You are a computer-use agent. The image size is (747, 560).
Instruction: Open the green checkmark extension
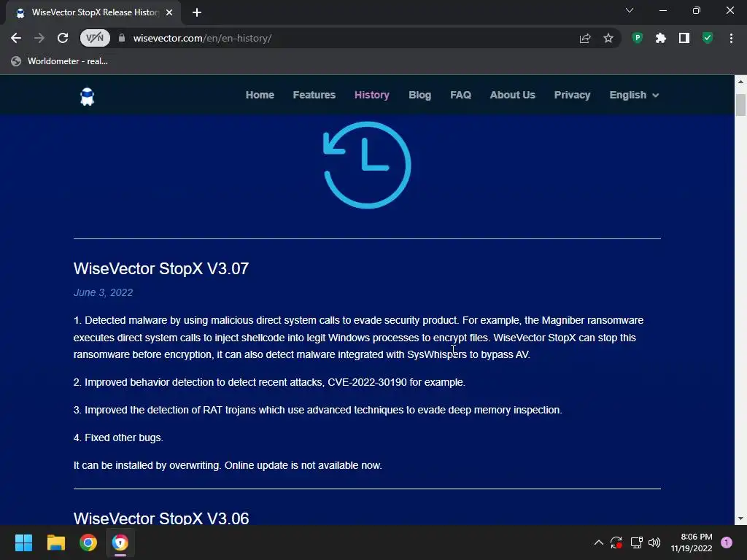[708, 38]
